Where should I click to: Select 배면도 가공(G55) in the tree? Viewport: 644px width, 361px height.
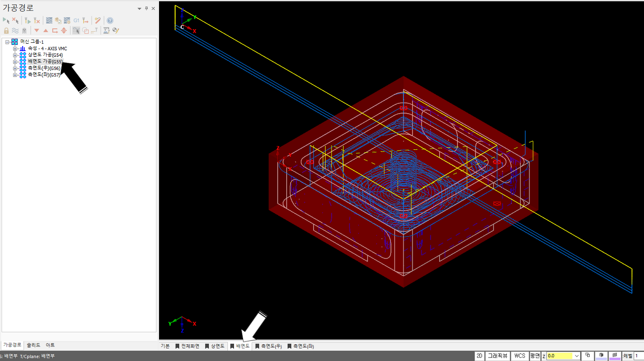pyautogui.click(x=45, y=61)
